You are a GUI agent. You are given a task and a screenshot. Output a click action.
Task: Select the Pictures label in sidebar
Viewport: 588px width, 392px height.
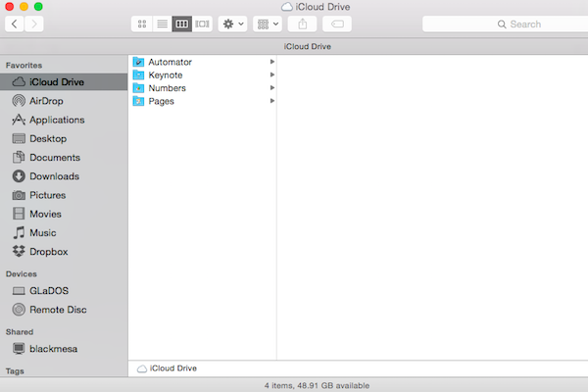click(x=48, y=195)
